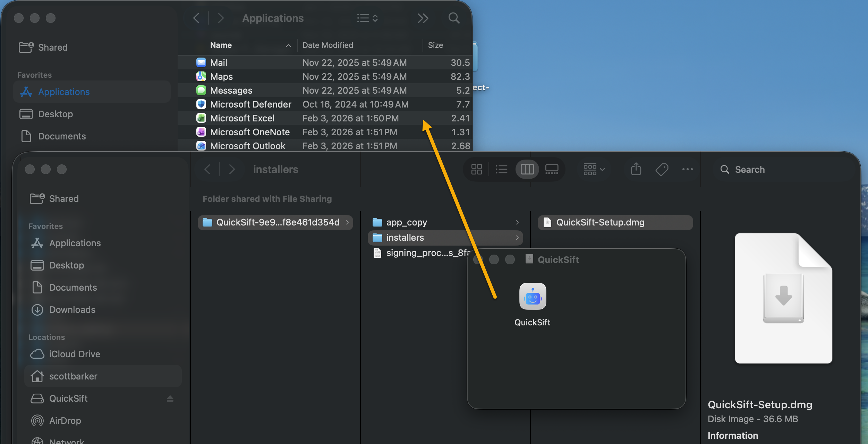Open the grouping options dropdown

coord(594,169)
